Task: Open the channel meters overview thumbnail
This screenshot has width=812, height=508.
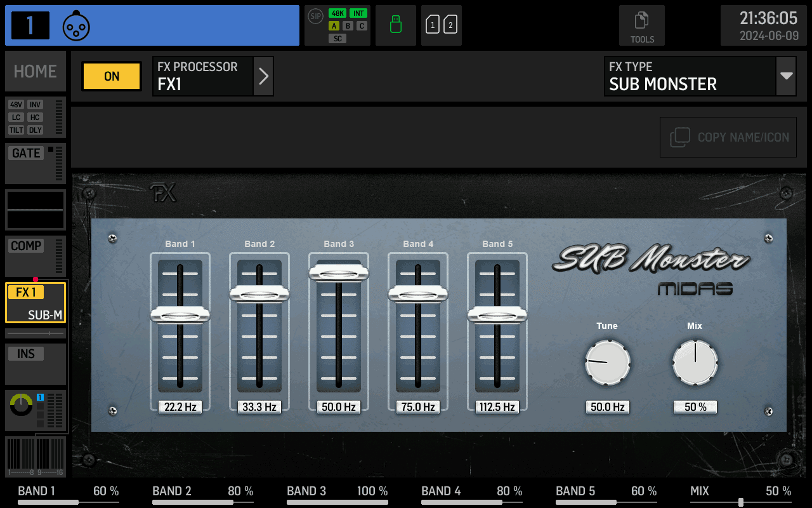Action: pos(36,457)
